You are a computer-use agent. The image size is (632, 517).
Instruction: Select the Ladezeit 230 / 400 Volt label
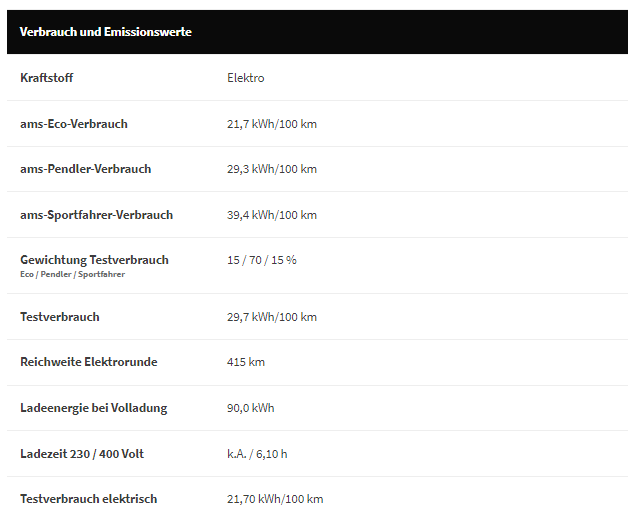click(82, 454)
